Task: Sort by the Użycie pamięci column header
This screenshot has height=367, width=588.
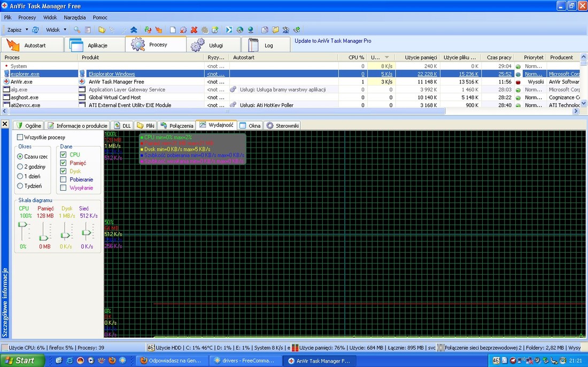Action: click(x=418, y=57)
